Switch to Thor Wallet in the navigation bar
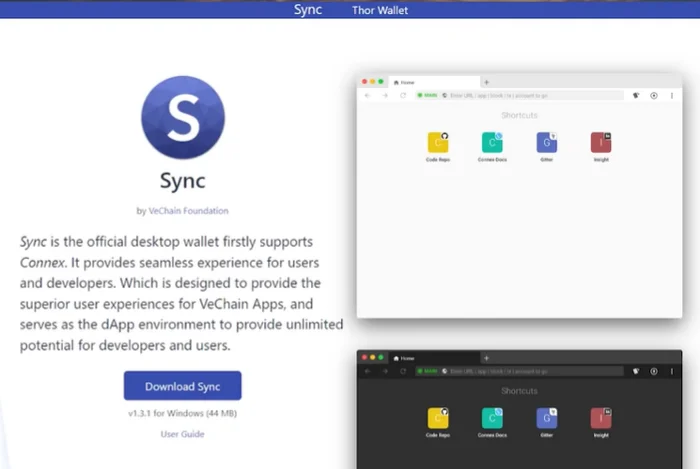Image resolution: width=700 pixels, height=469 pixels. click(x=379, y=10)
